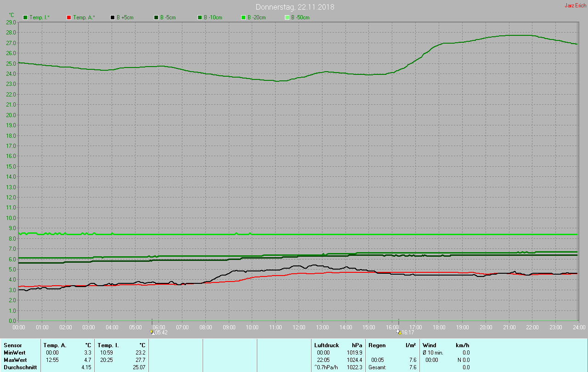The width and height of the screenshot is (588, 372).
Task: Click the '12:00' x-axis time label
Action: pyautogui.click(x=299, y=327)
